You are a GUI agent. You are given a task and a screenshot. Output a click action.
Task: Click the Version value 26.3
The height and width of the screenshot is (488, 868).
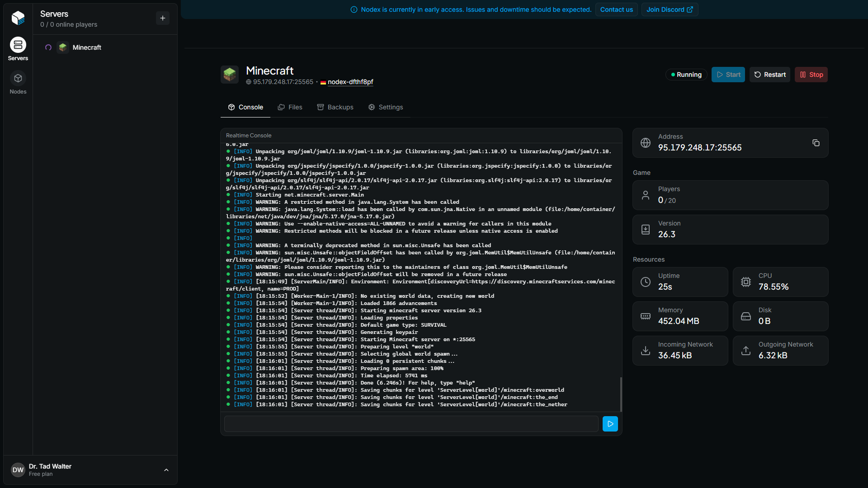coord(667,235)
